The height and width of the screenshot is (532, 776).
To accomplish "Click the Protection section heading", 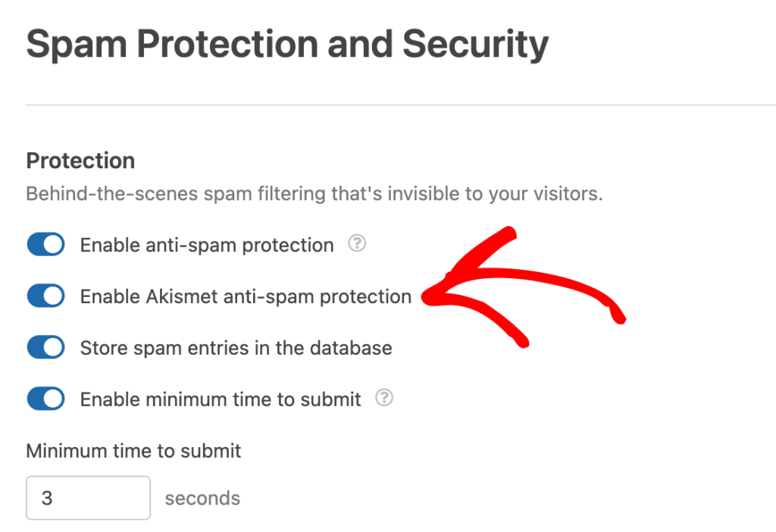I will click(80, 161).
